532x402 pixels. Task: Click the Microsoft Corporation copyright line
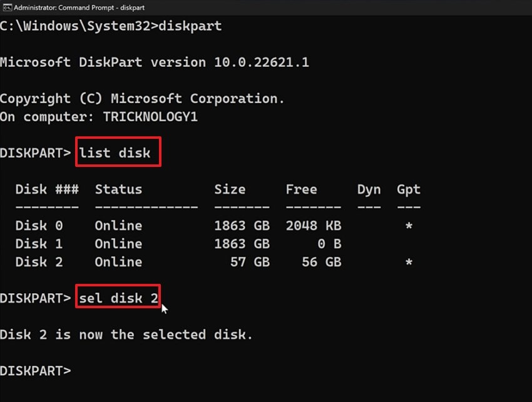[x=143, y=98]
